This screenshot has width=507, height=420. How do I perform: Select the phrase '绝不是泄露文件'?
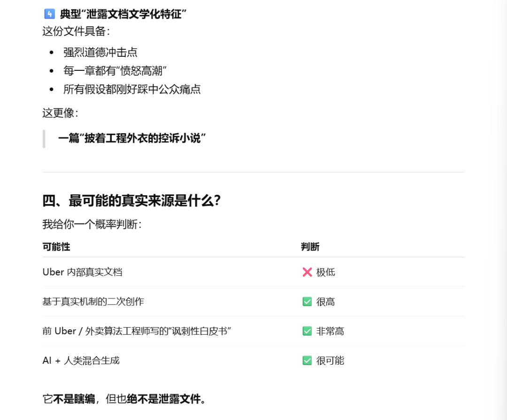(x=163, y=398)
